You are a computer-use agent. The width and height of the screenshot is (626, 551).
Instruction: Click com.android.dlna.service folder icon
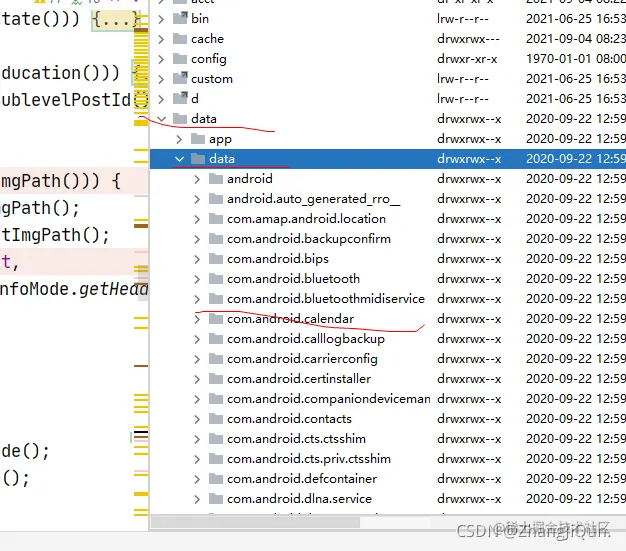coord(216,498)
